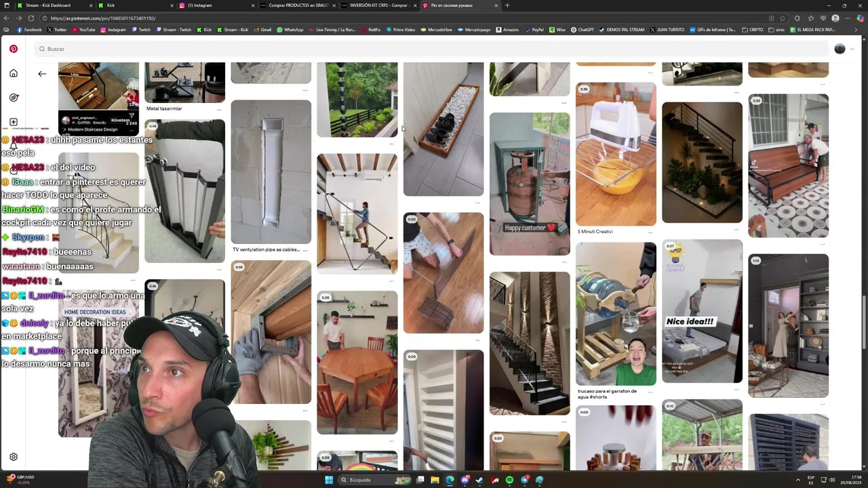The height and width of the screenshot is (488, 868).
Task: Open a new browser tab
Action: pos(507,5)
